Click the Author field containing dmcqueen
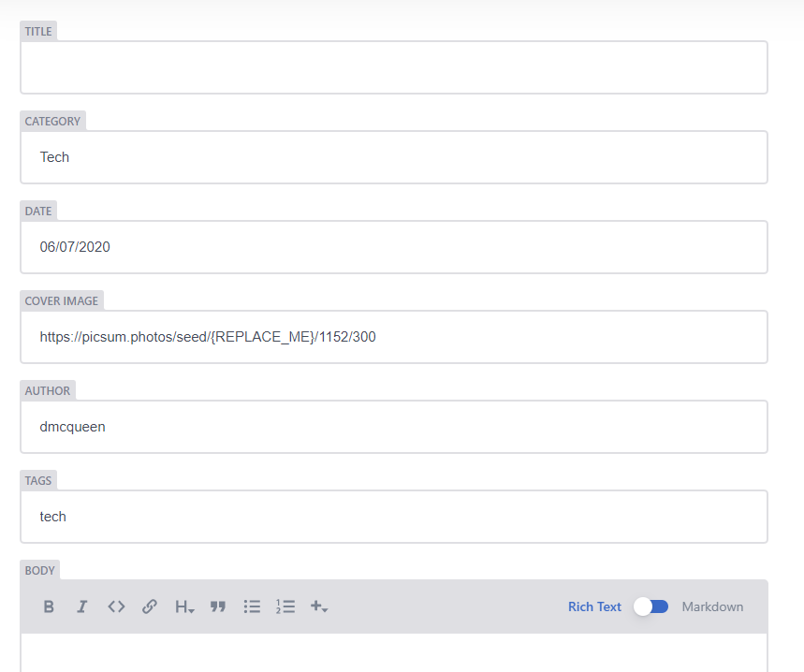 point(393,426)
